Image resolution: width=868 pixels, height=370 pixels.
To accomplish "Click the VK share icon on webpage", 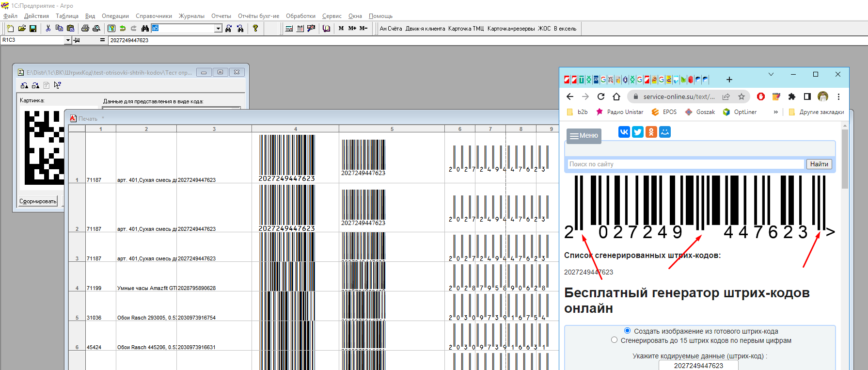I will 624,132.
